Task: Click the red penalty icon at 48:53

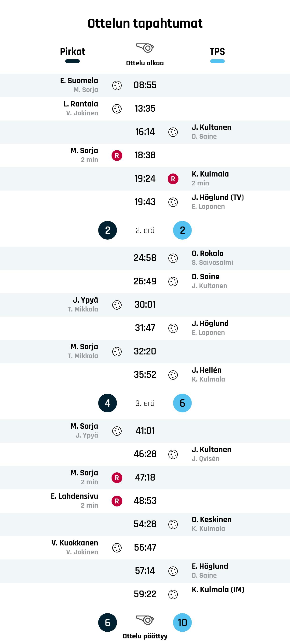Action: coord(117,501)
